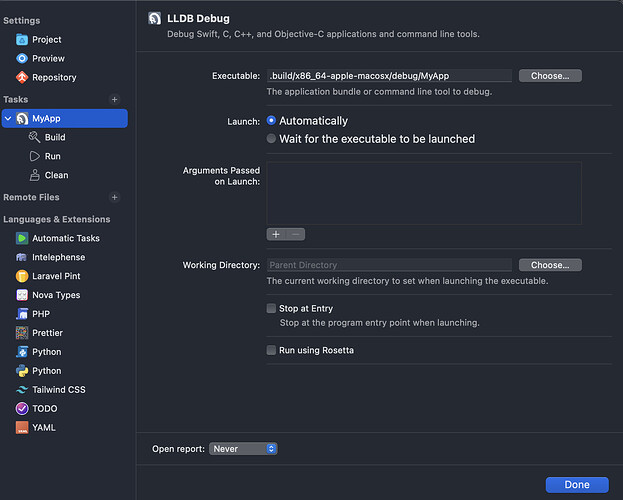623x500 pixels.
Task: Select the Automatically launch radio button
Action: [x=271, y=120]
